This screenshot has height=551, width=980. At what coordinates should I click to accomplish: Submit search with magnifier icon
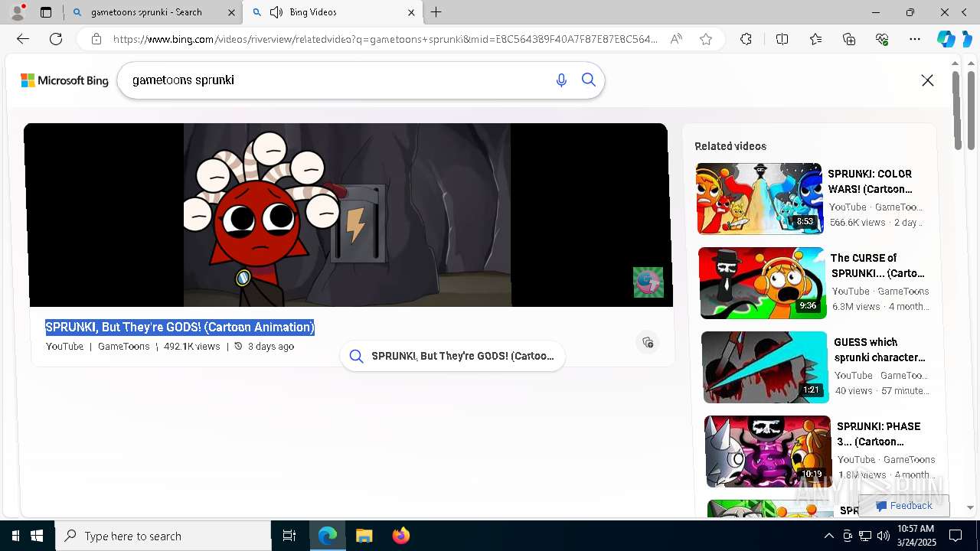click(589, 80)
